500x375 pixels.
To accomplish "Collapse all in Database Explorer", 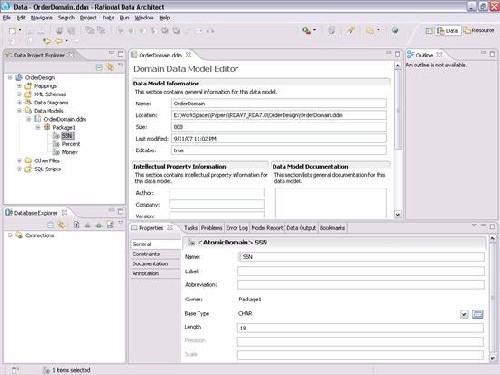I will (x=50, y=225).
